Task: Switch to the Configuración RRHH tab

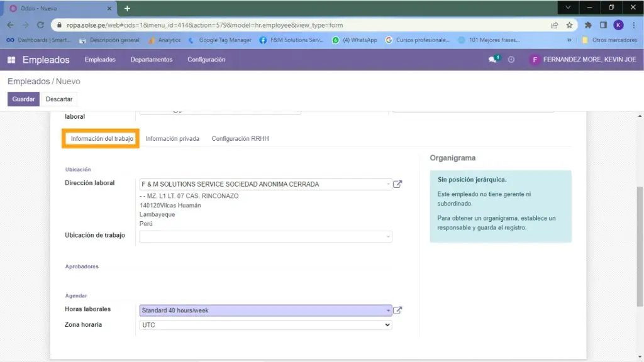Action: [240, 138]
